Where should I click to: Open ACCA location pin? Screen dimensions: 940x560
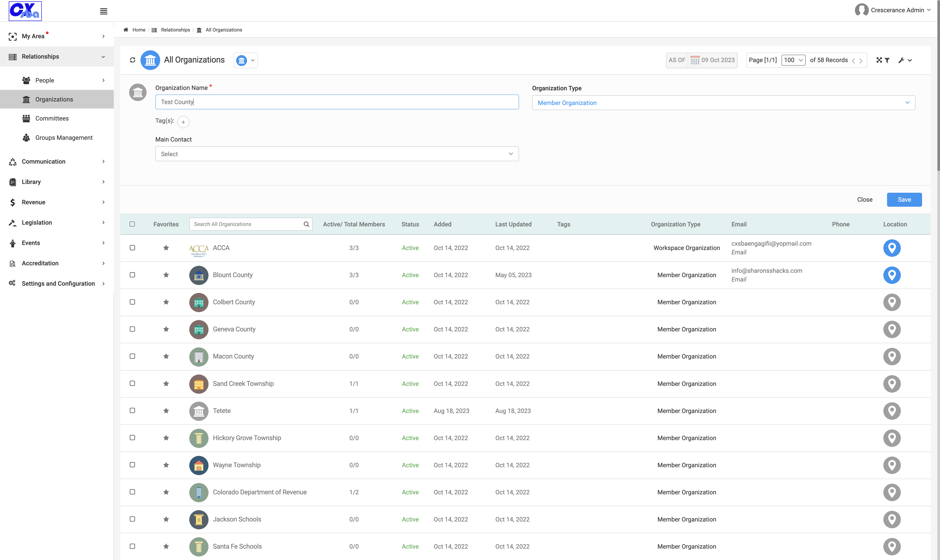pyautogui.click(x=892, y=248)
